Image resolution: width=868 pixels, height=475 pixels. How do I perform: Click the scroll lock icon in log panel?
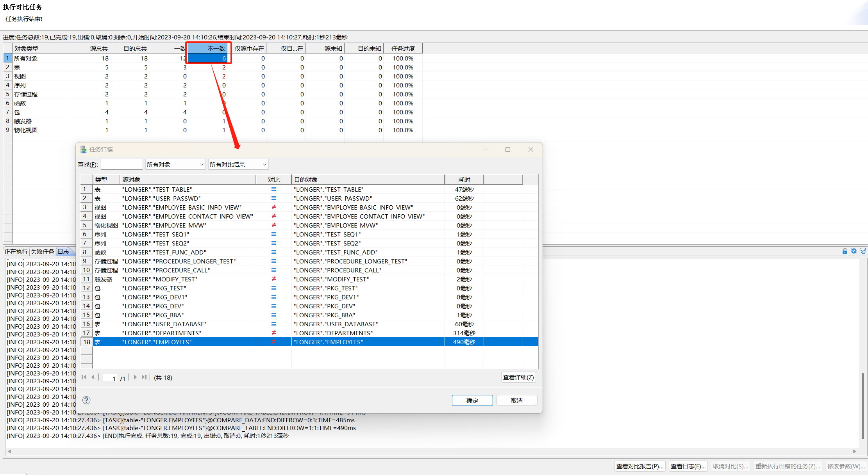point(845,251)
